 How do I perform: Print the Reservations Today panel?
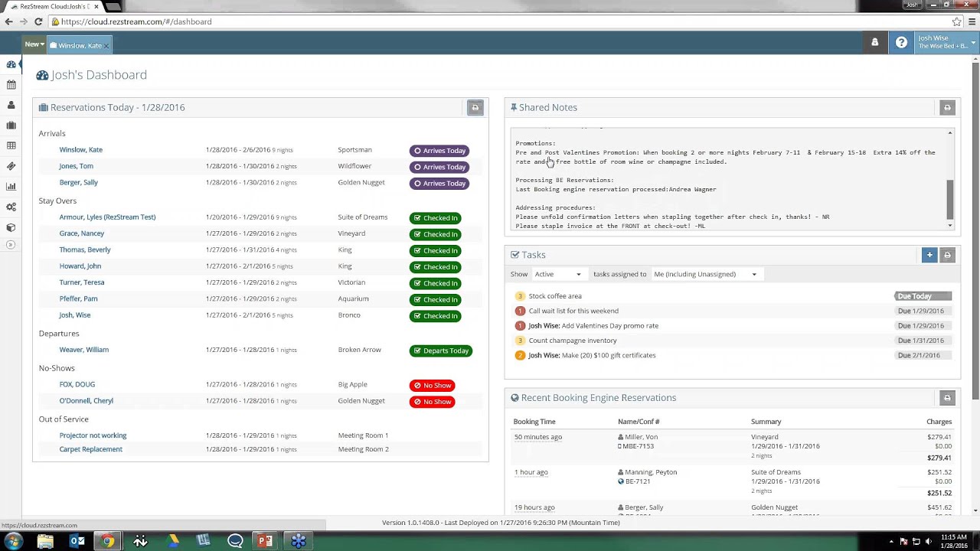tap(475, 108)
